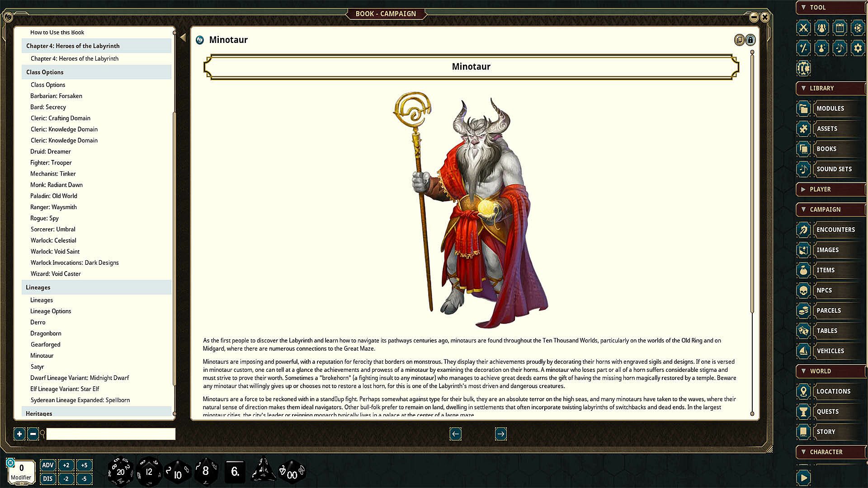This screenshot has height=488, width=868.
Task: Open the music notes sound tool
Action: tap(840, 48)
